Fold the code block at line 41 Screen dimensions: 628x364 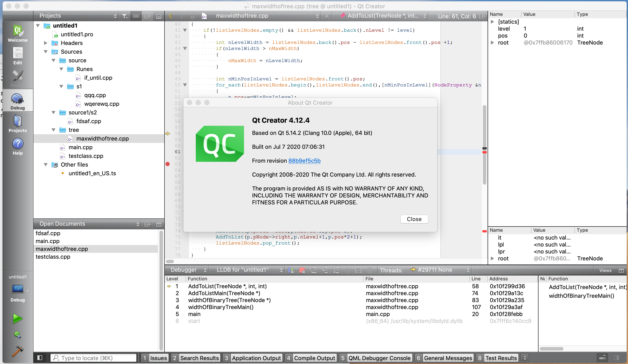(x=185, y=30)
